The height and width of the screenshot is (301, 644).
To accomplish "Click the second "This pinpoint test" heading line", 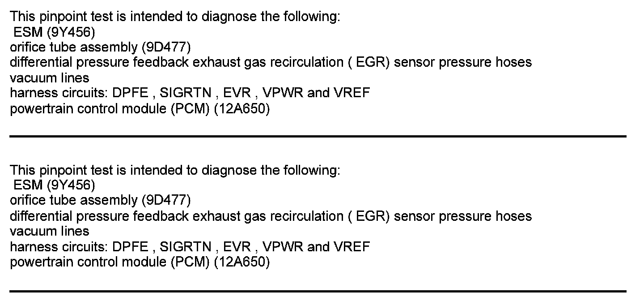I will point(175,170).
